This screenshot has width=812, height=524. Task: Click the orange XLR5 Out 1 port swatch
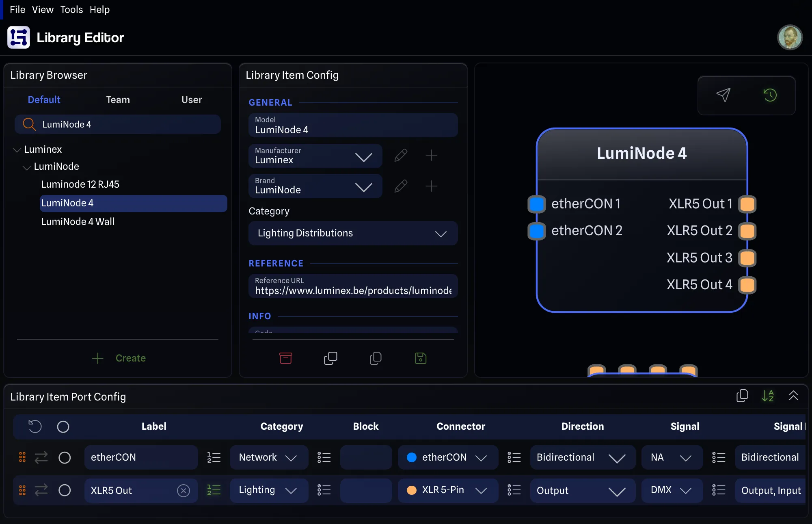[747, 204]
